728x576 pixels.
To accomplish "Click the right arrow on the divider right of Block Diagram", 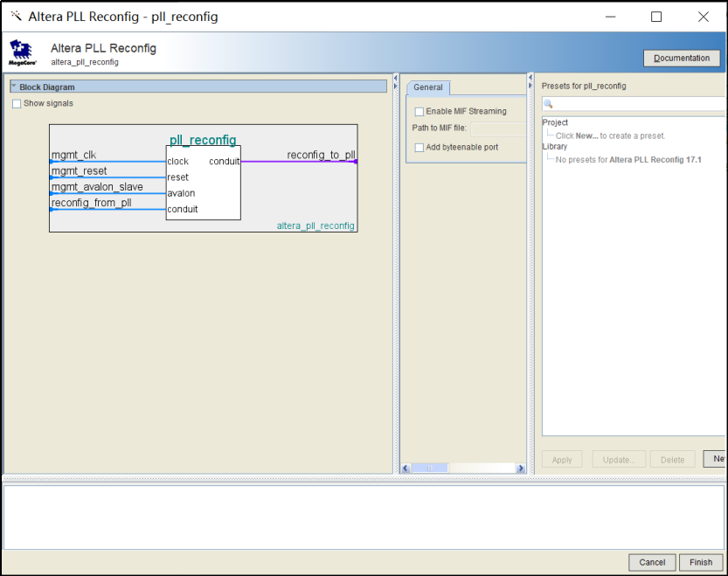I will coord(396,86).
